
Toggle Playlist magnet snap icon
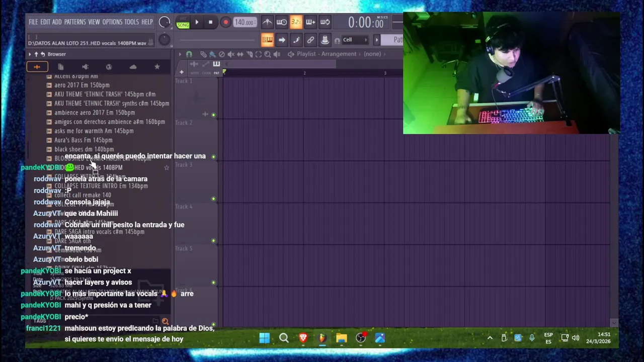point(189,54)
